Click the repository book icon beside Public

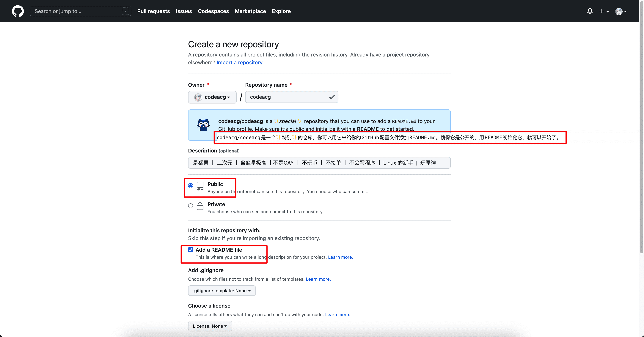pyautogui.click(x=200, y=186)
